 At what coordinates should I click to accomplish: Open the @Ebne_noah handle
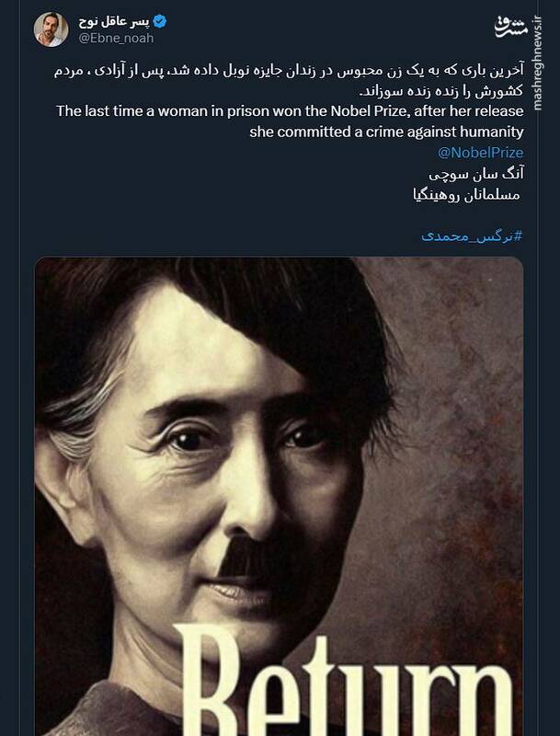pos(116,38)
